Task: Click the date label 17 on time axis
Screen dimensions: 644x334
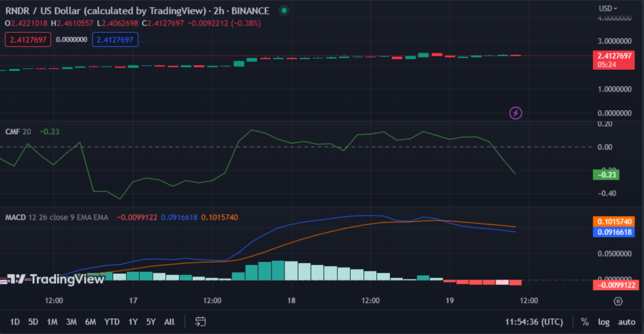Action: click(133, 300)
